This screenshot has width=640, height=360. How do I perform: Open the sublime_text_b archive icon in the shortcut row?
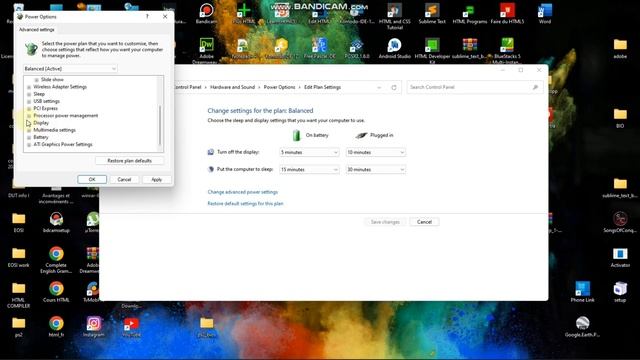pos(469,48)
